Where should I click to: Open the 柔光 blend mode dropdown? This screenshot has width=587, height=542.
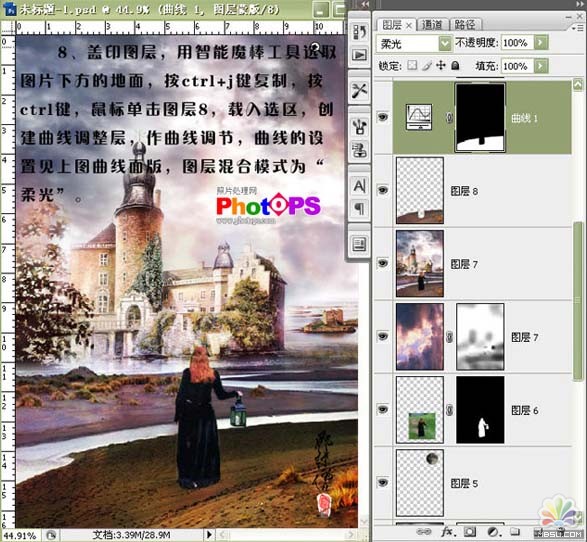445,44
